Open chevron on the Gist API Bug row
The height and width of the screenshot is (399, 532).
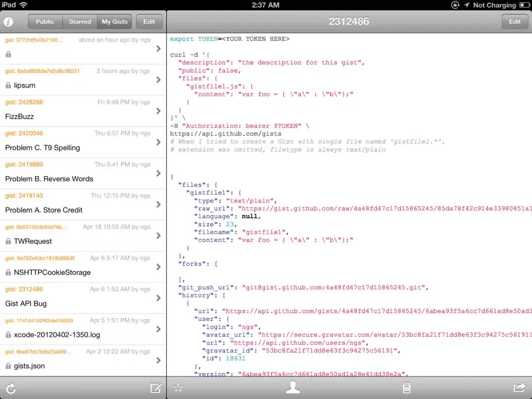point(158,299)
